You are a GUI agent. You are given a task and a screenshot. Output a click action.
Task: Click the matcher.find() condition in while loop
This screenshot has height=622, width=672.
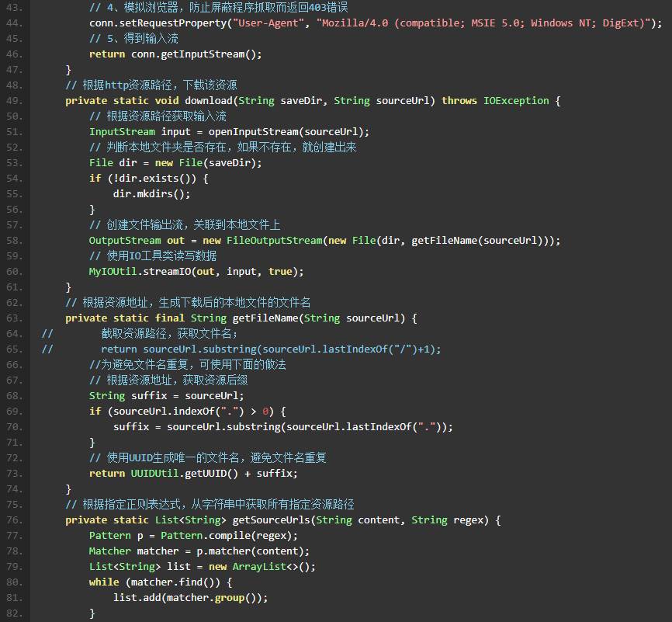click(x=173, y=582)
